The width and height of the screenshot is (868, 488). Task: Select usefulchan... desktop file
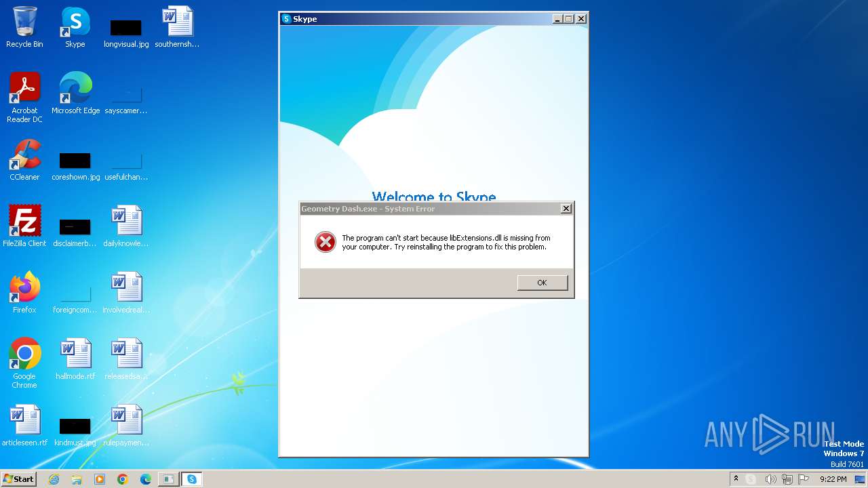pos(126,166)
